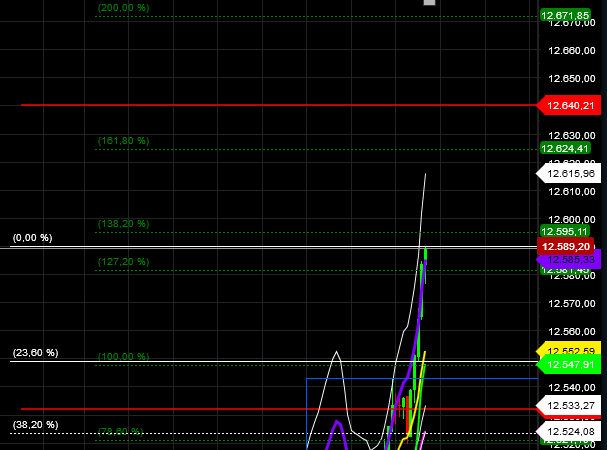Screen dimensions: 607x450
Task: Select the (138,20 %) Fibonacci extension label
Action: point(123,224)
